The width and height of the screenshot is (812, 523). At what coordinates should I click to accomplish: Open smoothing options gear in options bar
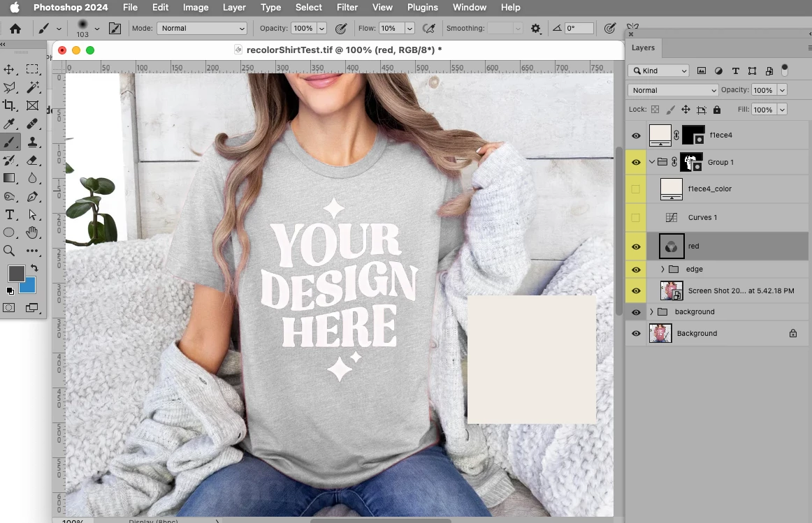[536, 29]
